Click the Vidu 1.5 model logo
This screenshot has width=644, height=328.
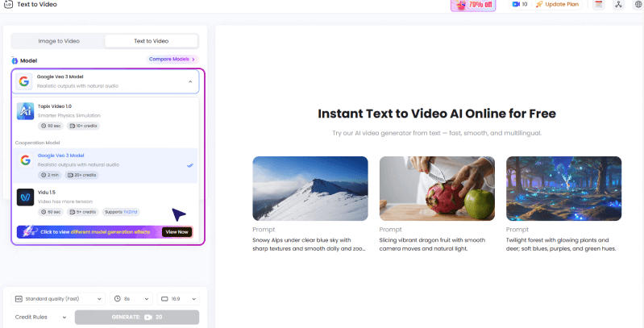(x=25, y=197)
